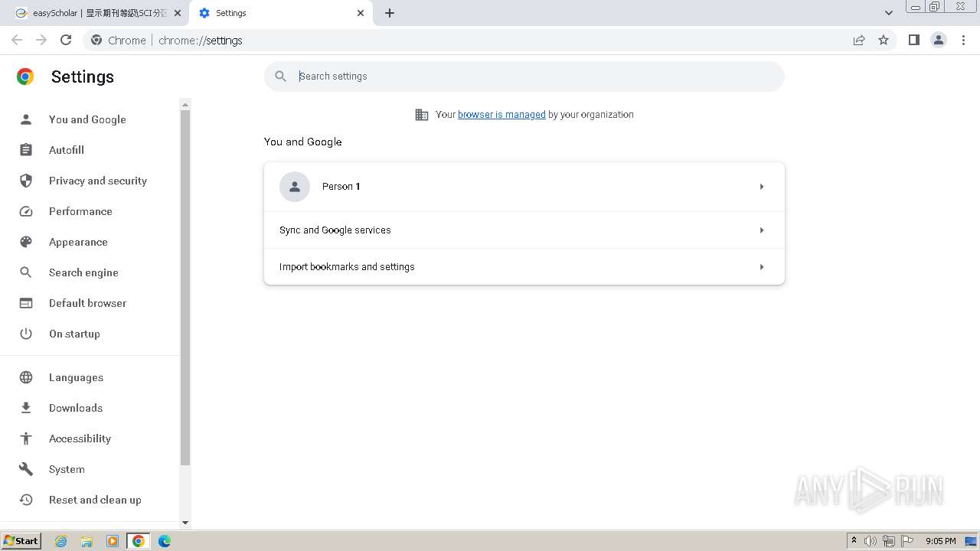Open You and Google person icon
The height and width of the screenshot is (551, 980).
click(26, 119)
